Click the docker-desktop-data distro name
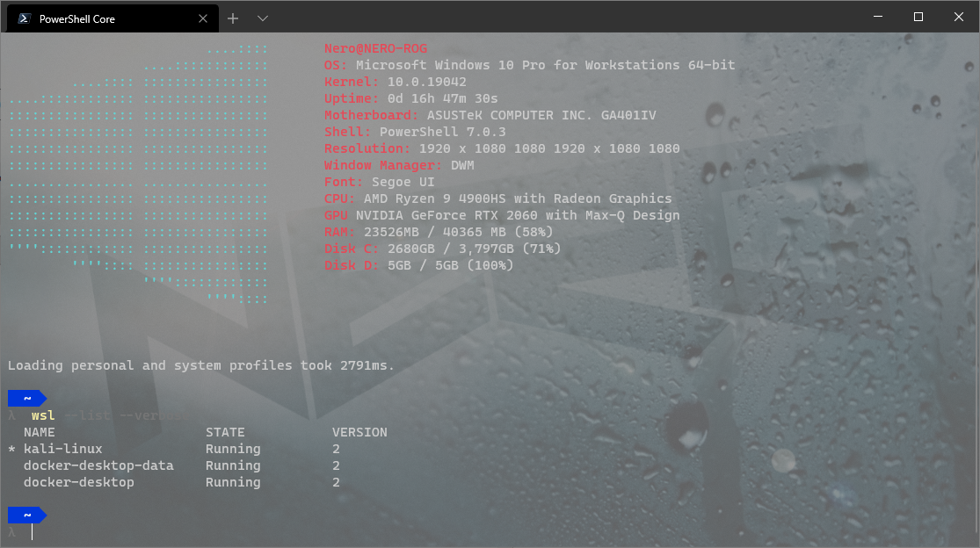980x548 pixels. click(x=98, y=465)
